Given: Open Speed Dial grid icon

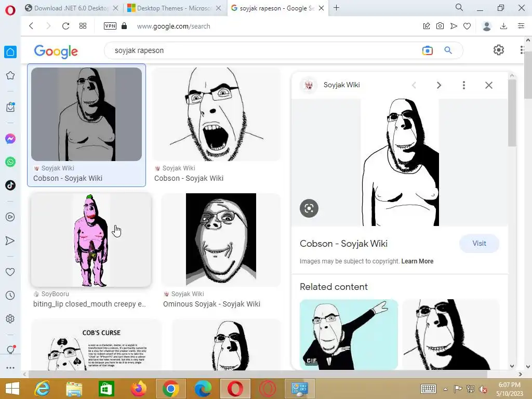Looking at the screenshot, I should [x=83, y=26].
